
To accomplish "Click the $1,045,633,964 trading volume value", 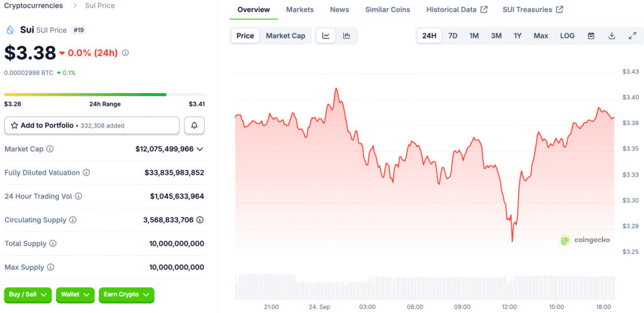I will point(177,196).
